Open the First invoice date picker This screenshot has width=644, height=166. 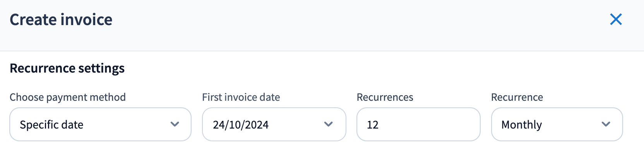point(274,124)
